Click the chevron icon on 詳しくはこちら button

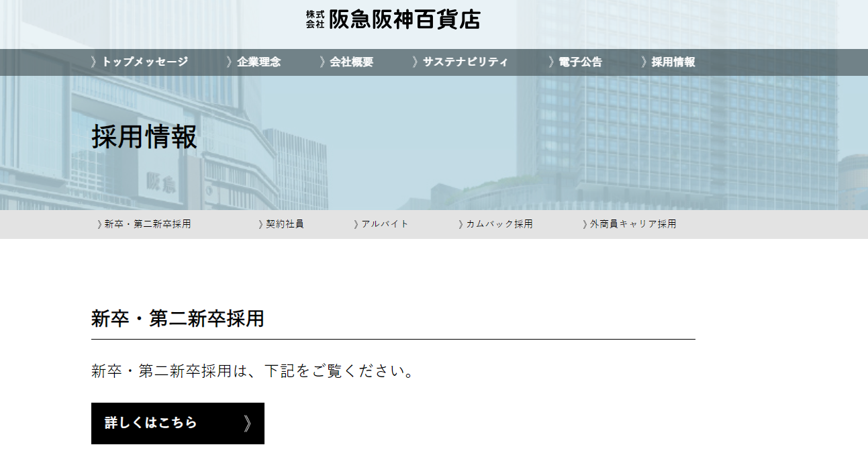click(248, 423)
